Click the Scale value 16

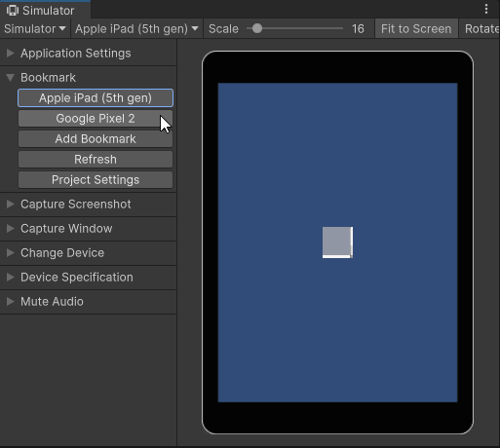tap(358, 29)
